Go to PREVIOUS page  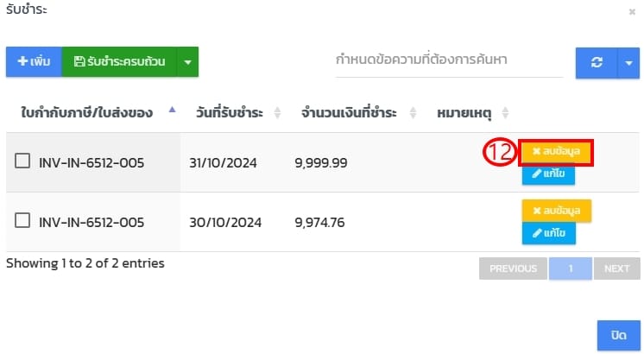pos(513,269)
